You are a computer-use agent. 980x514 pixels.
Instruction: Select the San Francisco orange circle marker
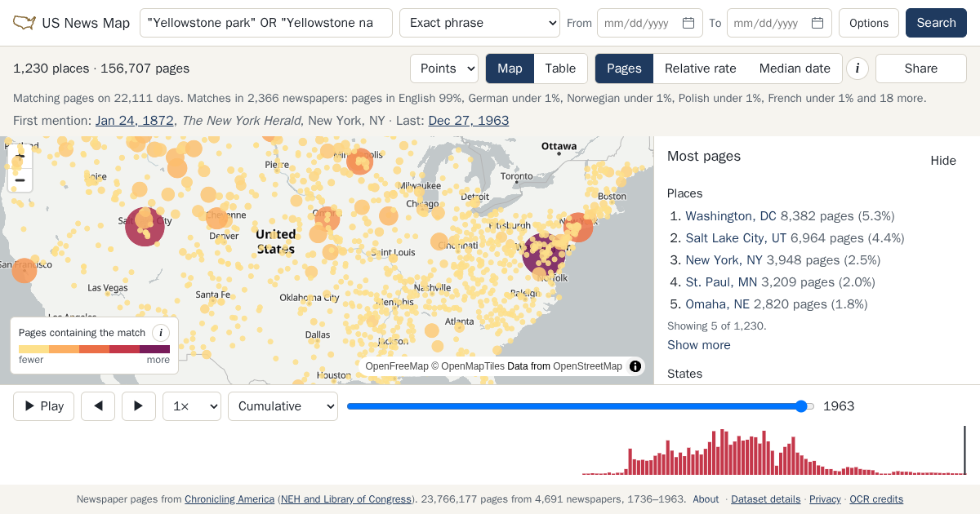(24, 271)
